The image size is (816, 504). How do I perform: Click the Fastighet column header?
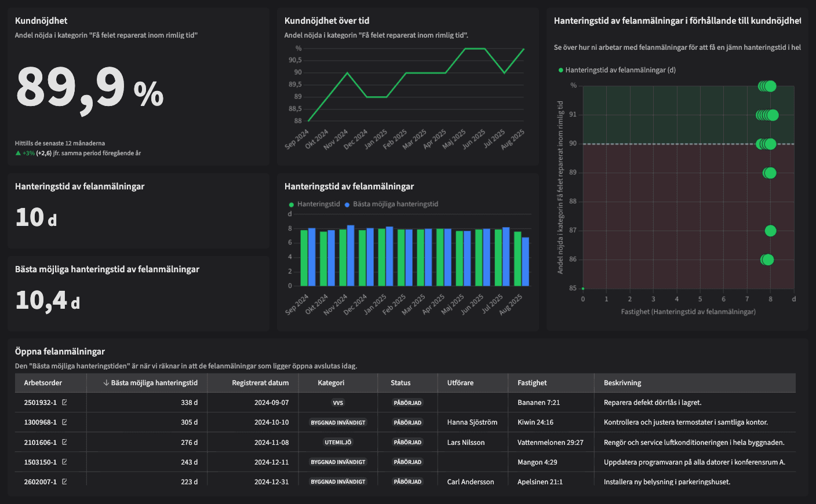point(532,383)
